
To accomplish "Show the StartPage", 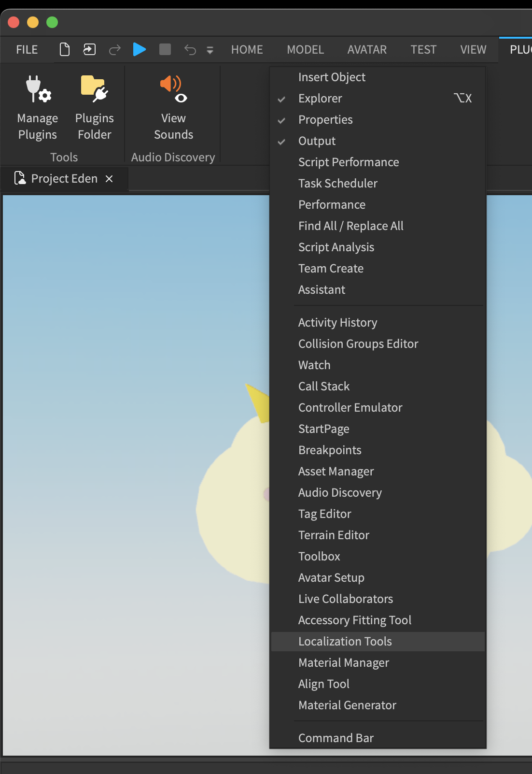I will [378, 429].
